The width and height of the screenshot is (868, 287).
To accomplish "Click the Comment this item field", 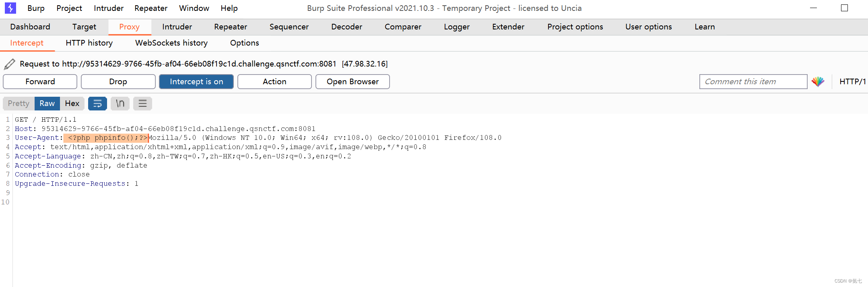I will click(x=753, y=81).
